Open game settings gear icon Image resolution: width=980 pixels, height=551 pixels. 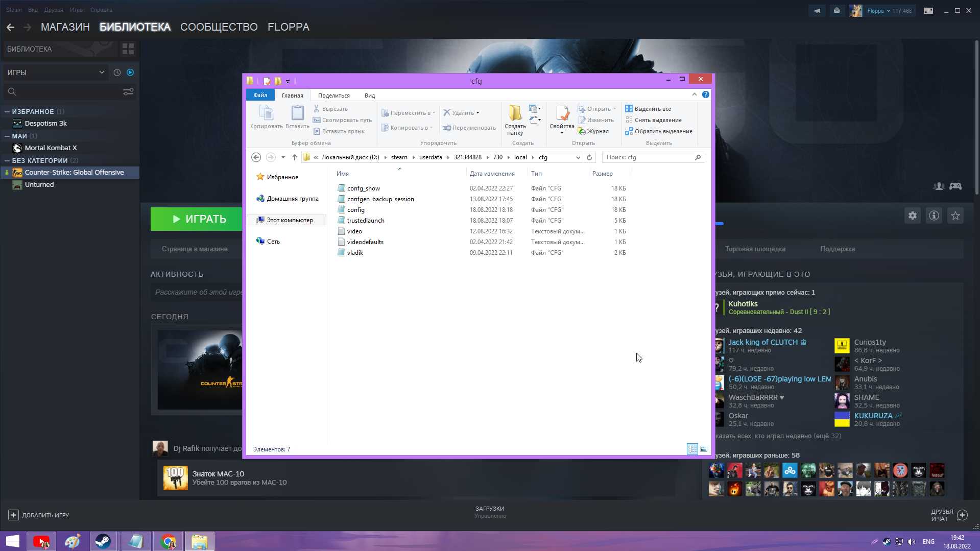click(913, 216)
